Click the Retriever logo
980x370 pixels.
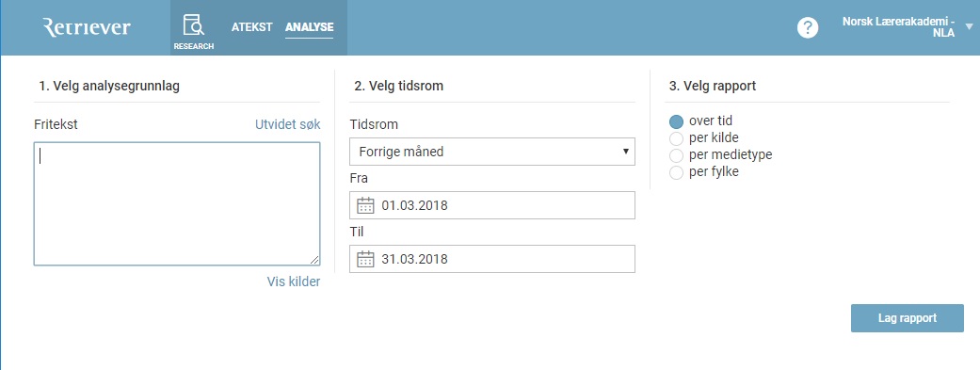point(87,27)
